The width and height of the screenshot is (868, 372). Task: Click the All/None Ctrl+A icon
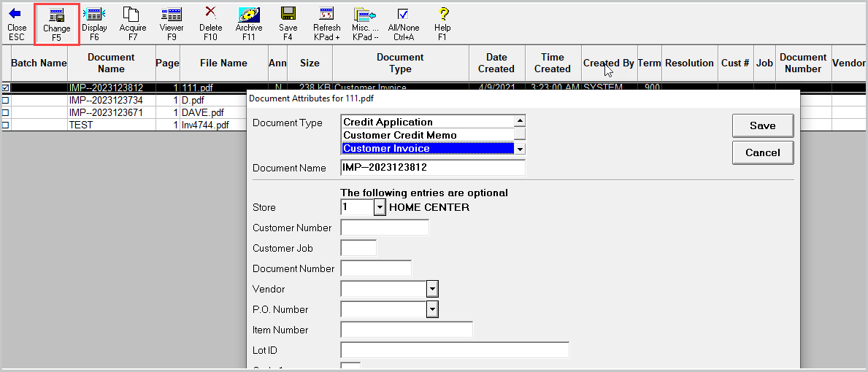pos(404,24)
